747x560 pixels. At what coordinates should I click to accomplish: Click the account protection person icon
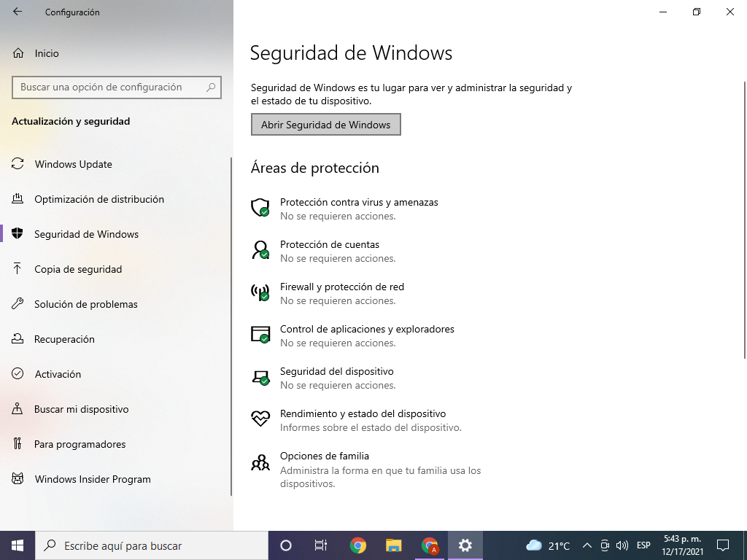[x=260, y=250]
